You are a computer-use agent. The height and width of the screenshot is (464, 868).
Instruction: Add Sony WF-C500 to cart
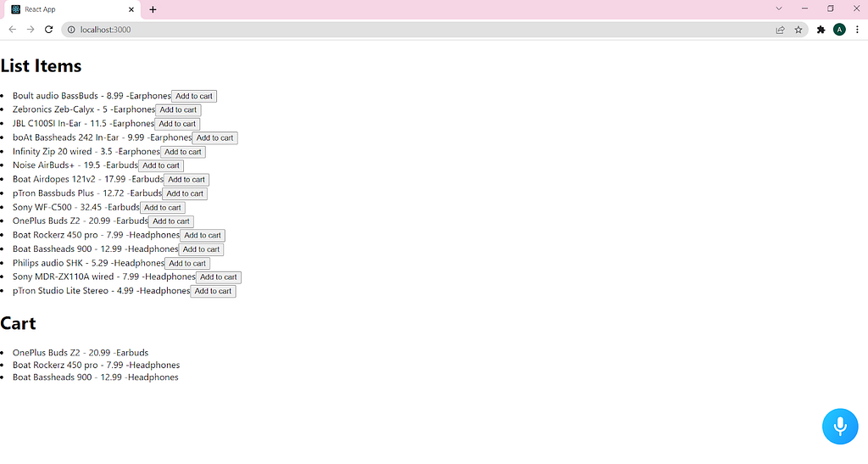pos(162,208)
